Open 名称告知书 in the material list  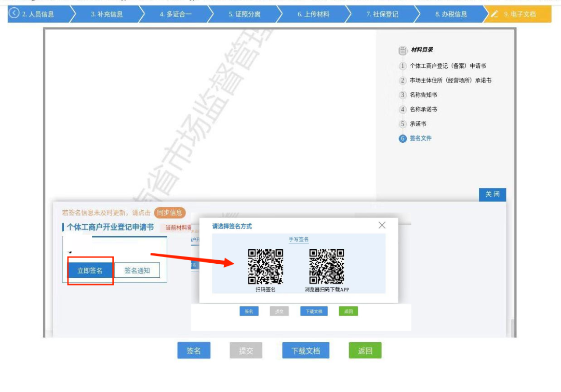423,95
